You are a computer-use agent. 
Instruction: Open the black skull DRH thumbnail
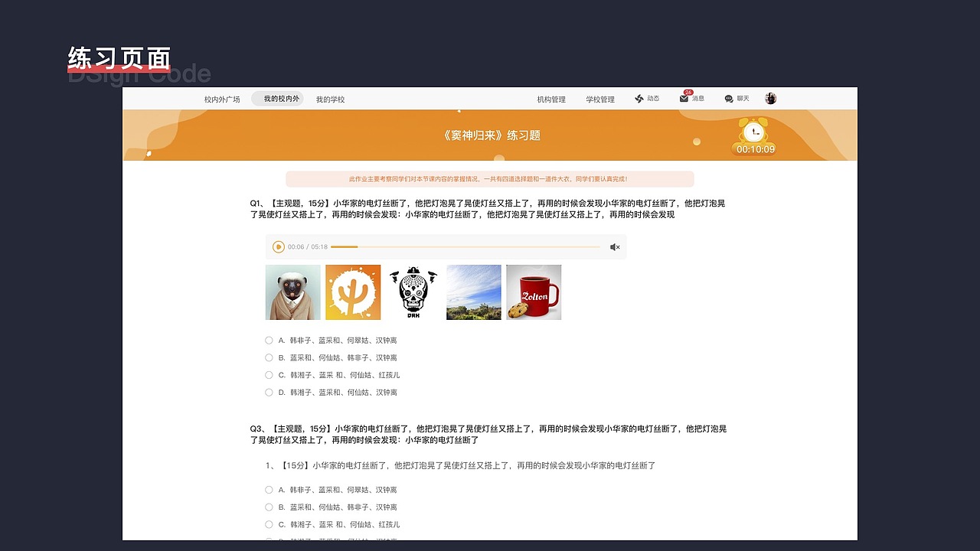pos(413,292)
